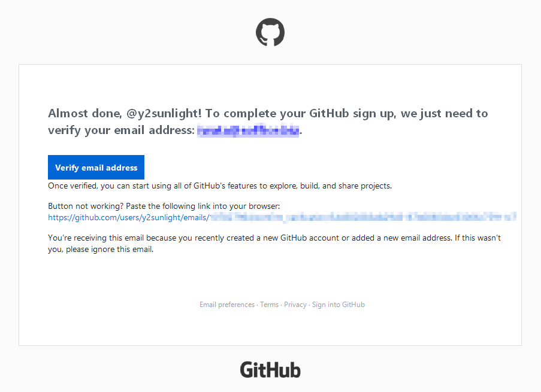Viewport: 541px width, 392px height.
Task: Click the Verify email address button
Action: [96, 167]
